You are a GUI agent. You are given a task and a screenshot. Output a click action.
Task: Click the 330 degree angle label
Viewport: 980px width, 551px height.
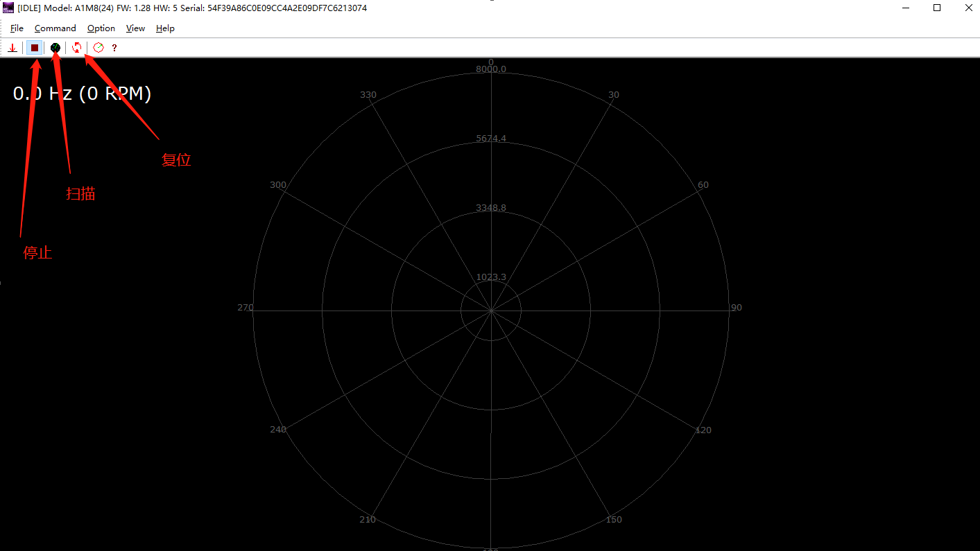click(368, 95)
